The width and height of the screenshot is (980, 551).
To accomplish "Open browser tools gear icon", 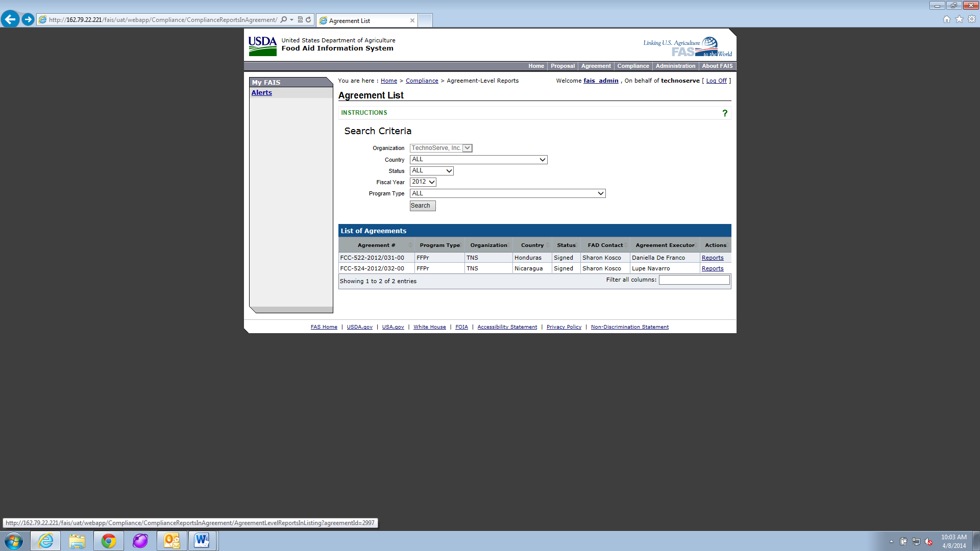I will [972, 19].
